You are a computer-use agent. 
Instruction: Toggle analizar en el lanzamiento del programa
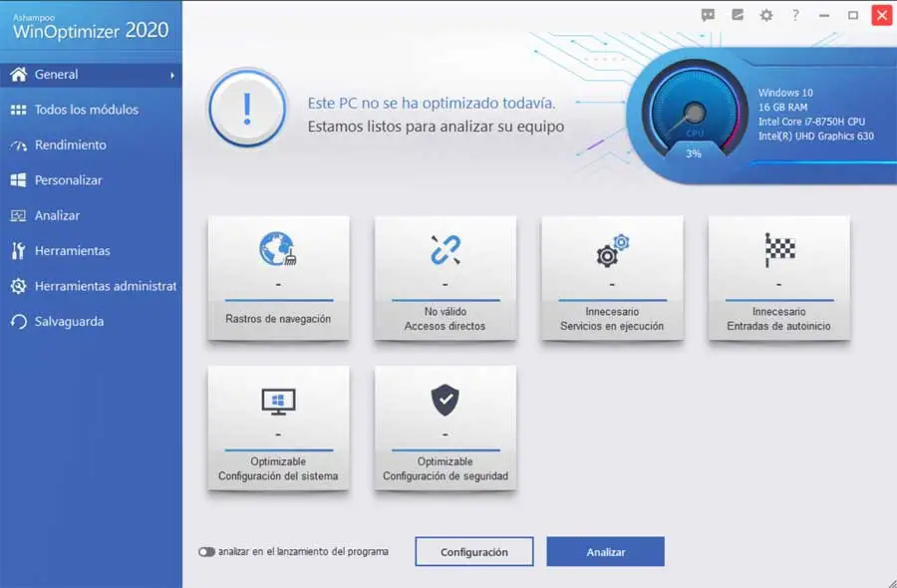(206, 552)
